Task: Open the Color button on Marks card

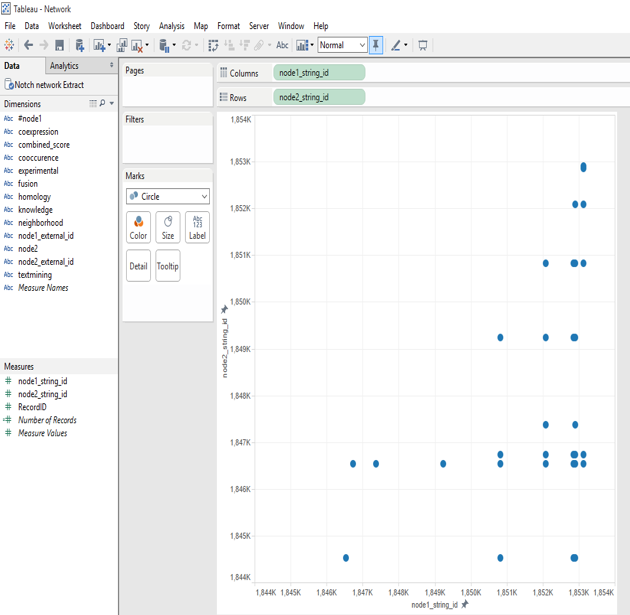Action: point(138,227)
